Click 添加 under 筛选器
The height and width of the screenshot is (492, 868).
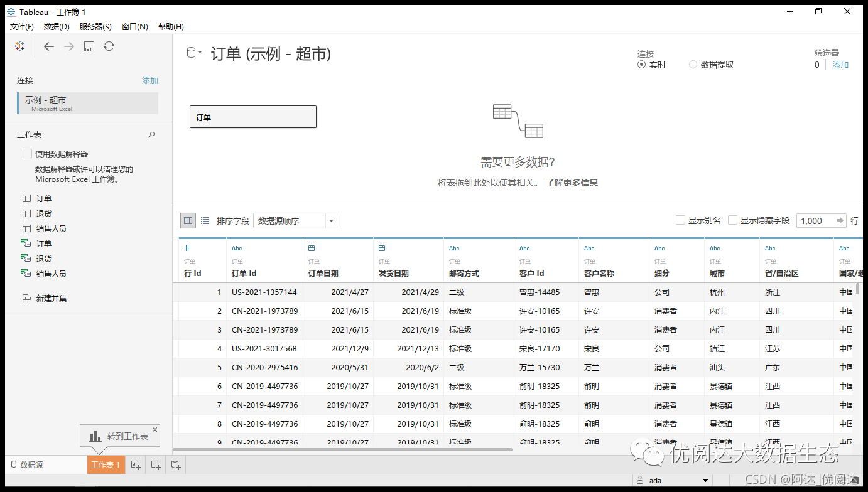coord(840,65)
